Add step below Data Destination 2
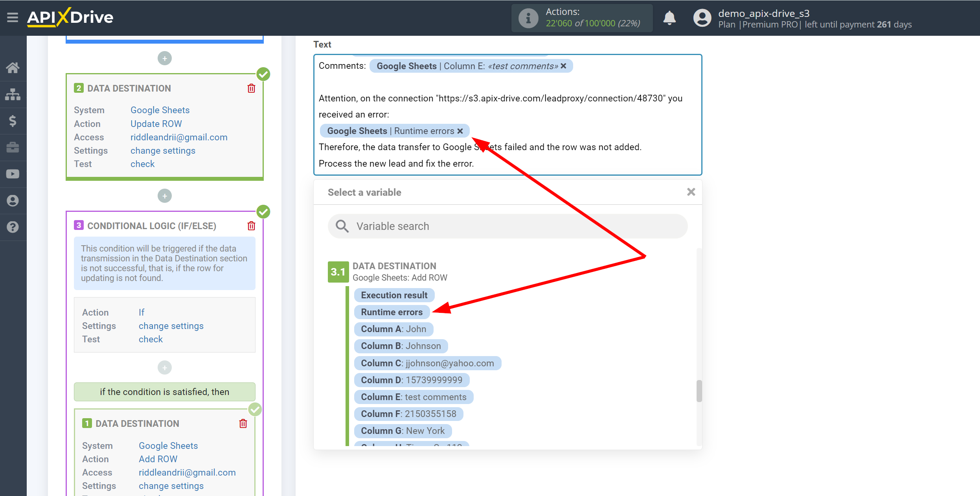Viewport: 980px width, 496px height. tap(165, 196)
